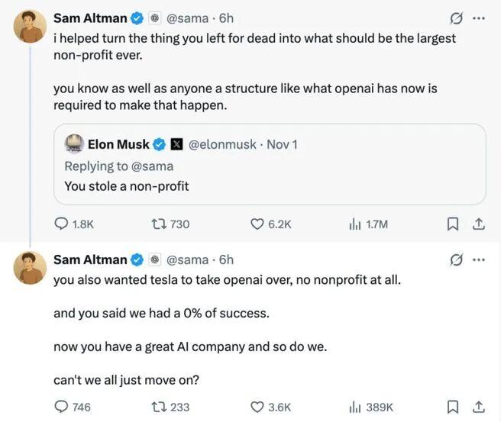Reply to the second tweet with 746 replies
The height and width of the screenshot is (422, 504).
(62, 407)
